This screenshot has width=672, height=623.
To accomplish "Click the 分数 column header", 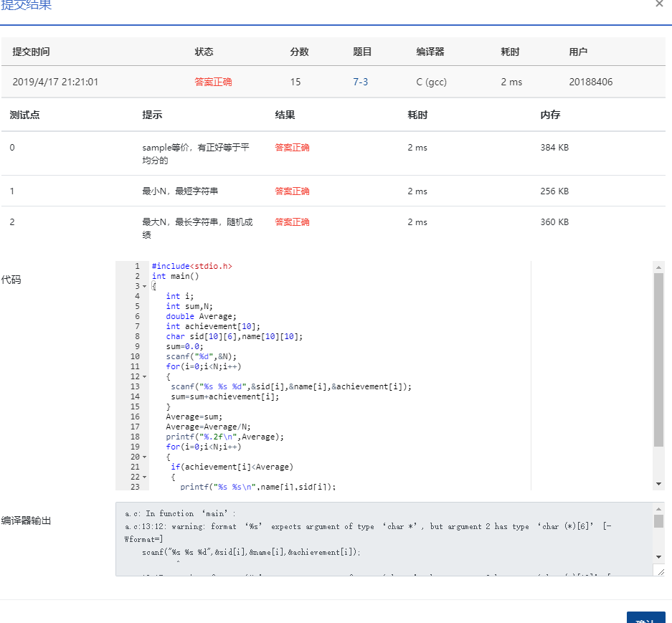I will 299,52.
